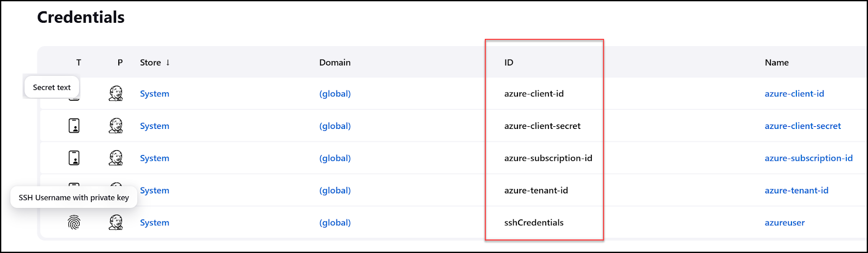
Task: Click the sshCredentials text in ID column
Action: tap(534, 223)
